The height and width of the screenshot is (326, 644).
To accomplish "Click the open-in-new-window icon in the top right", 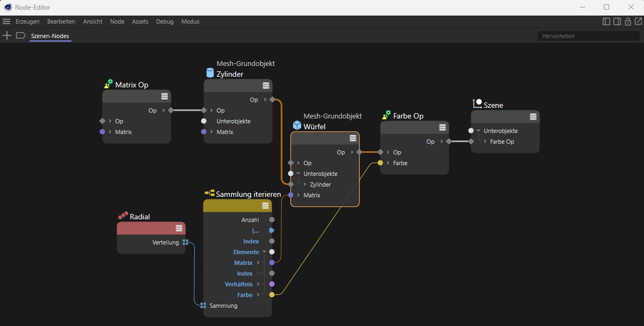I will 638,21.
